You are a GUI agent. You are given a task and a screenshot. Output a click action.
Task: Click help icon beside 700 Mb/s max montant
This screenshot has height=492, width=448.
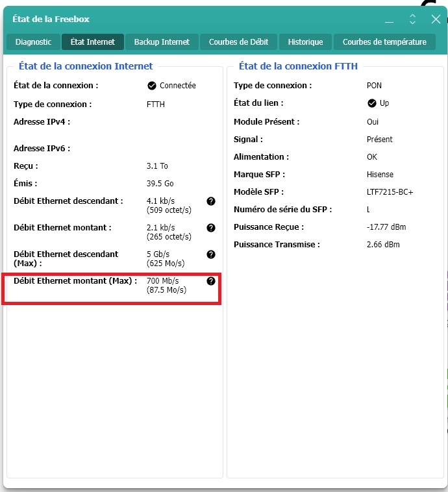pos(211,281)
